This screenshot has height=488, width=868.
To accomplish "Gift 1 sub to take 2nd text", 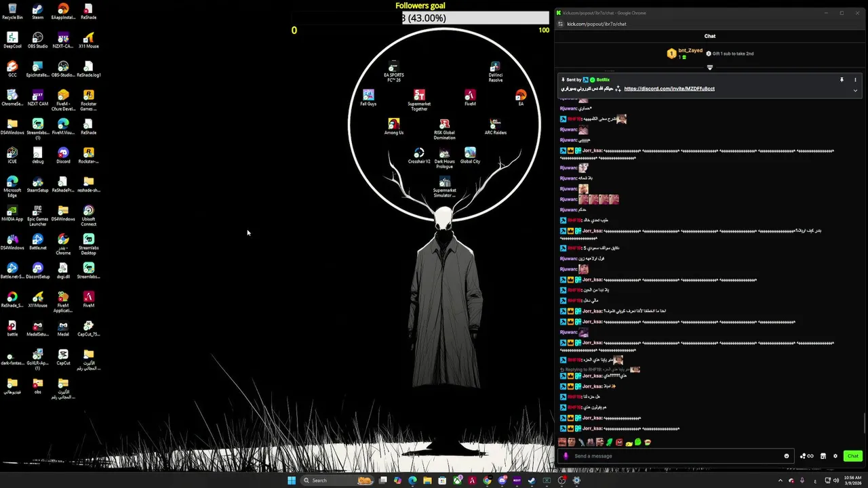I will (732, 54).
